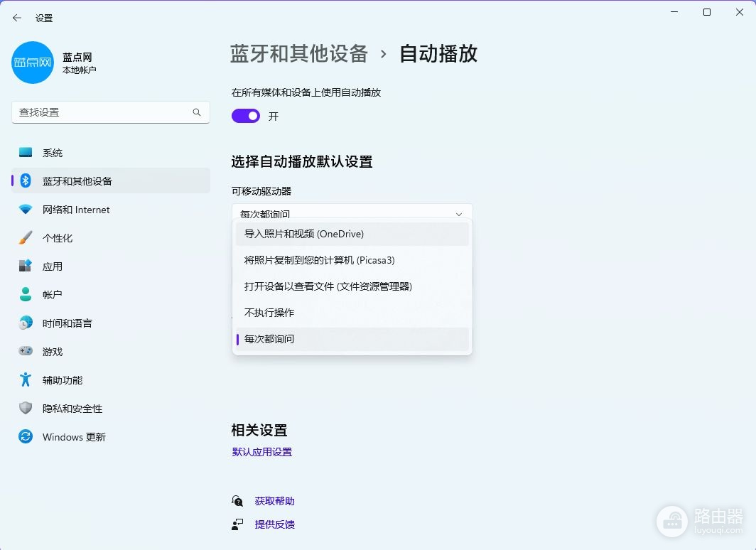Viewport: 756px width, 550px height.
Task: Click the 本地帐户 label
Action: click(x=79, y=70)
